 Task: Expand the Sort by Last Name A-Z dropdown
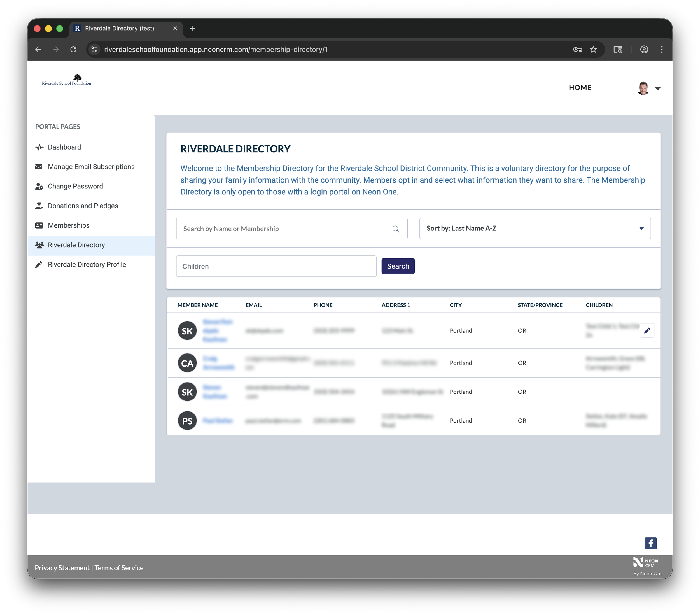[535, 229]
